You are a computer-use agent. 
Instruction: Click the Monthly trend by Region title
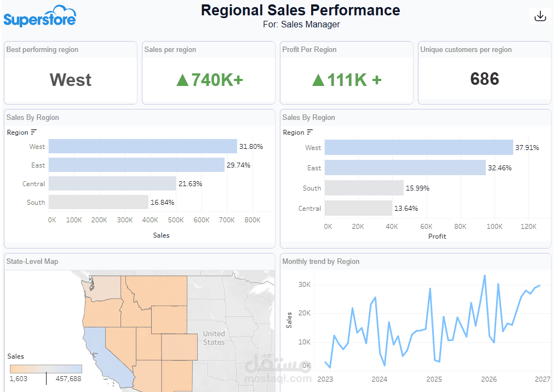pyautogui.click(x=321, y=261)
